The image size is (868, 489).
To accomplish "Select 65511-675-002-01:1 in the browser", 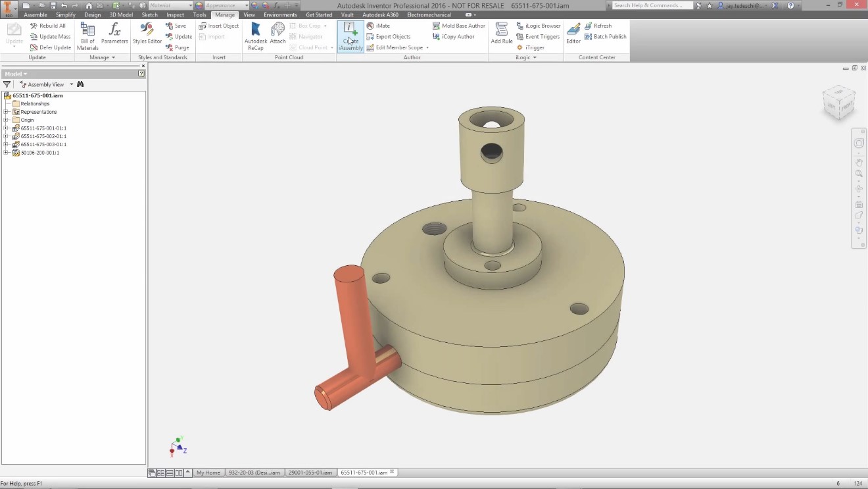I will coord(43,136).
